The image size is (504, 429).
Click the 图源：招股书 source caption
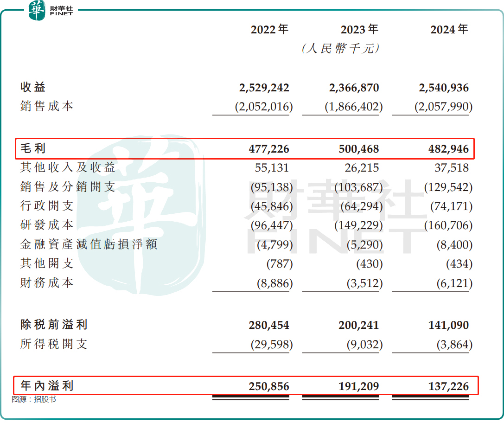coord(34,399)
